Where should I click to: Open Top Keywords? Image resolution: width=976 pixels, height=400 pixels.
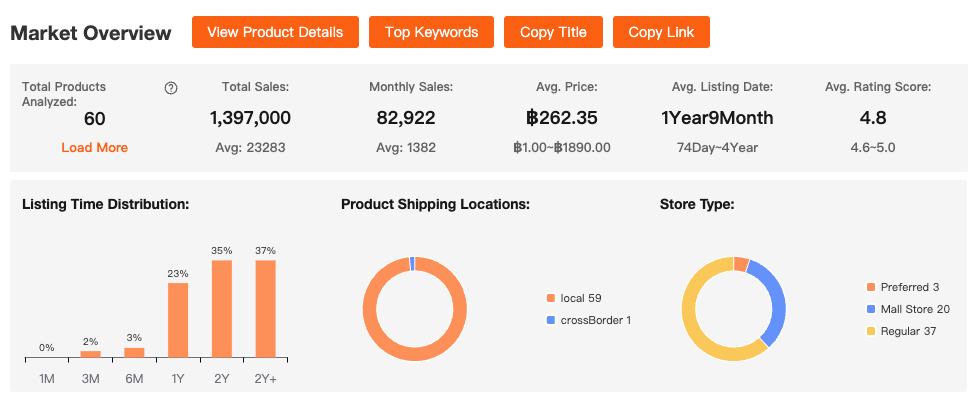432,32
